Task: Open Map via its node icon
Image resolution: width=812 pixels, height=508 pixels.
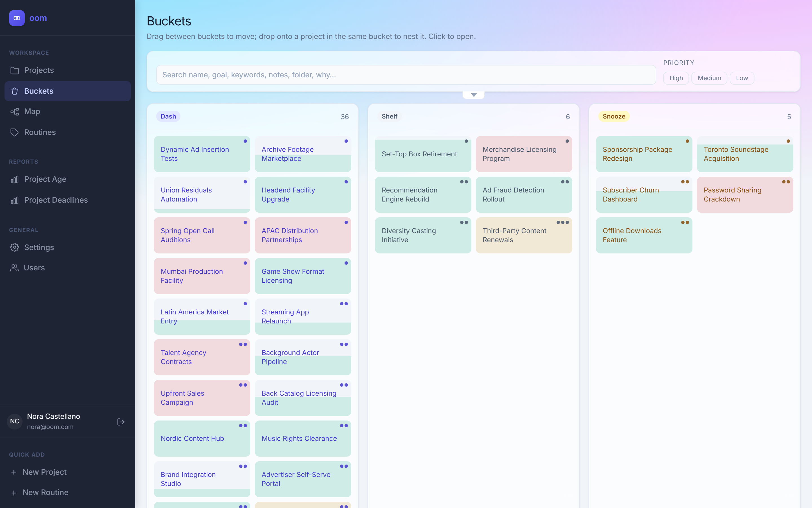Action: coord(14,111)
